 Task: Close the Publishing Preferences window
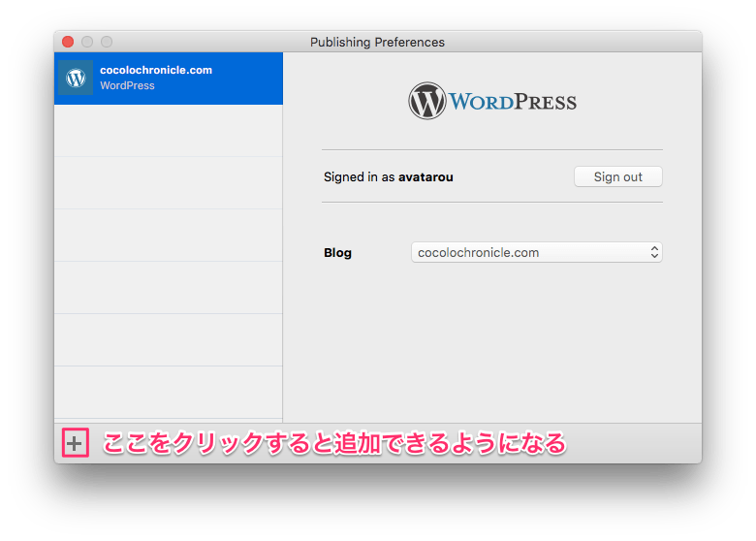click(x=68, y=42)
